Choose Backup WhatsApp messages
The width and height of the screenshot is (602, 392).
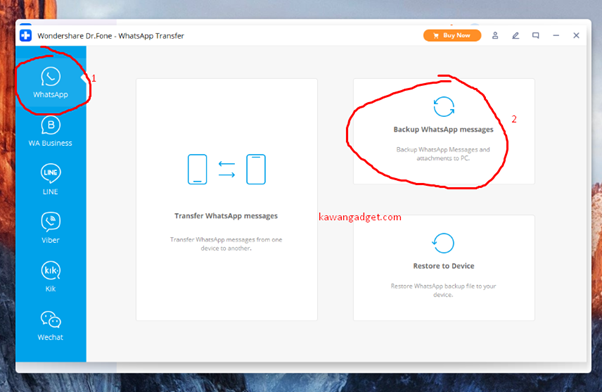point(444,131)
